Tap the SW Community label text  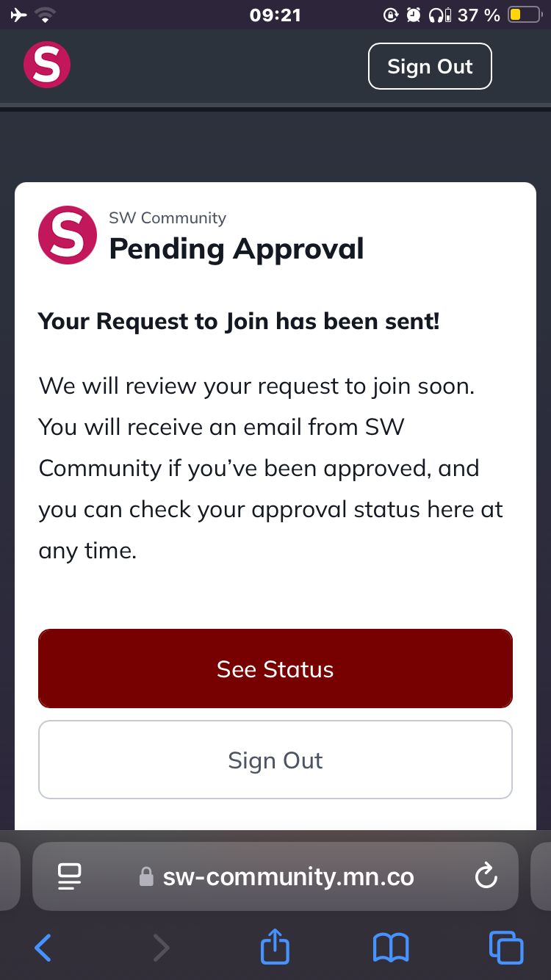pos(168,218)
